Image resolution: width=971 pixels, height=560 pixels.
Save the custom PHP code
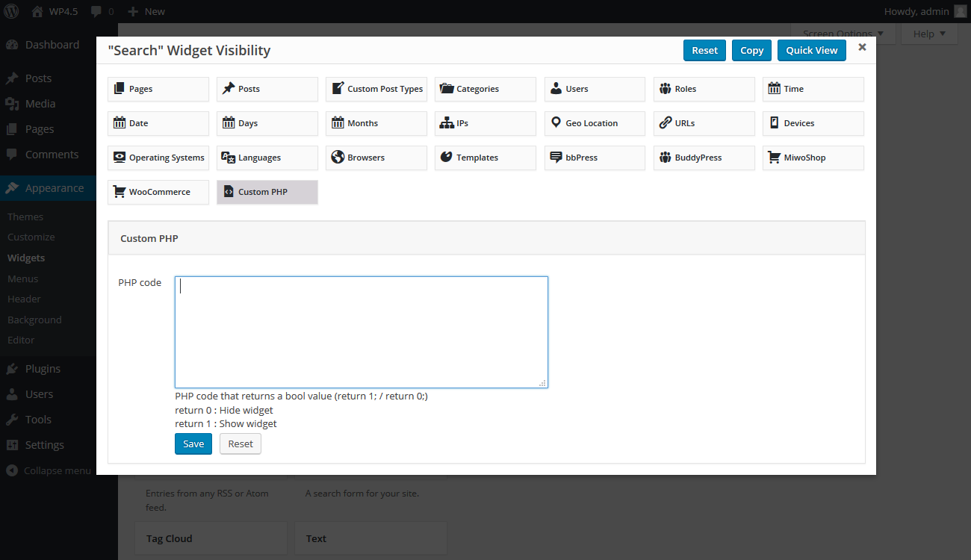click(x=193, y=444)
